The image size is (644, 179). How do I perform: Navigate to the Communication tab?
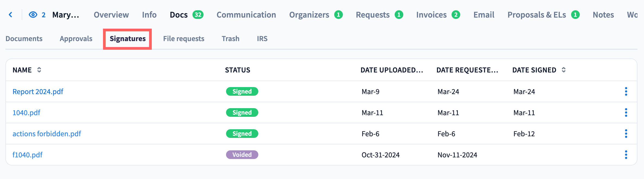click(246, 15)
